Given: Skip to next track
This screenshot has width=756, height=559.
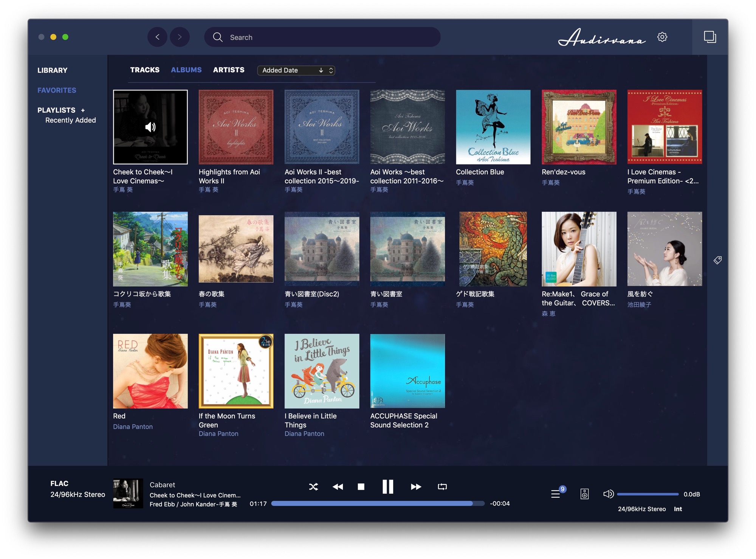Looking at the screenshot, I should (x=416, y=487).
